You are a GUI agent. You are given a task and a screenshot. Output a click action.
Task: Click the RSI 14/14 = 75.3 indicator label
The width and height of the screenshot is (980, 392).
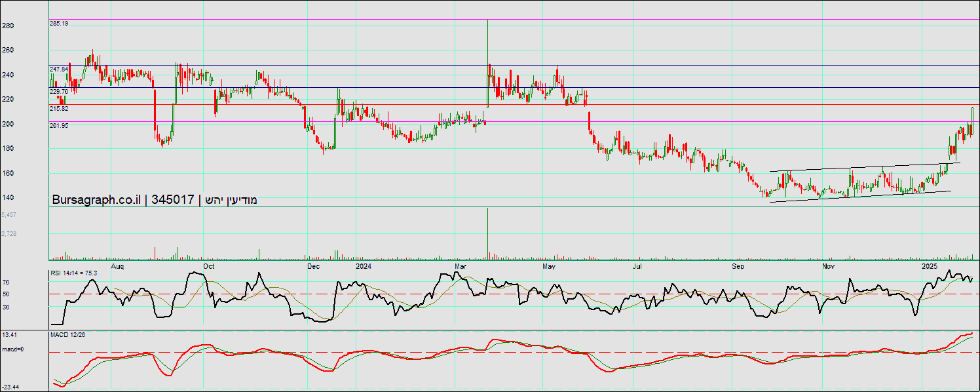click(74, 273)
